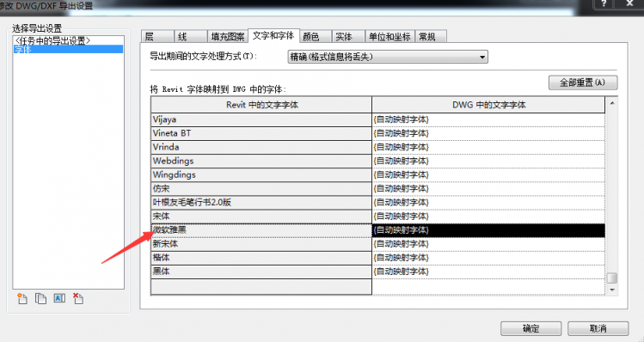Switch to the 层 tab
The width and height of the screenshot is (644, 342).
(157, 37)
